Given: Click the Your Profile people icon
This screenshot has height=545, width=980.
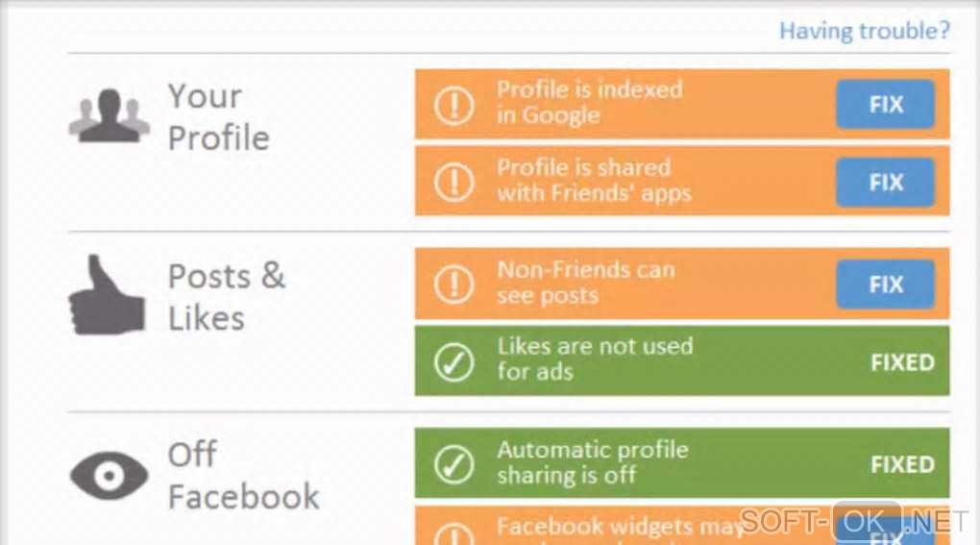Looking at the screenshot, I should 108,116.
